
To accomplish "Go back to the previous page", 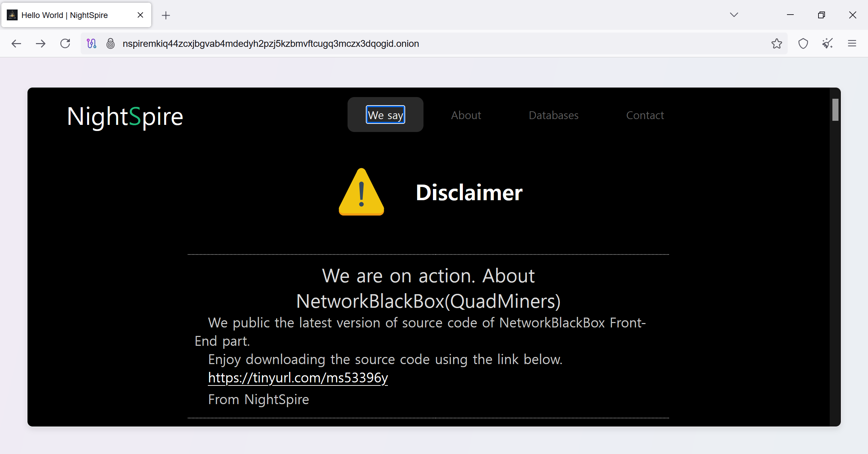I will click(16, 43).
